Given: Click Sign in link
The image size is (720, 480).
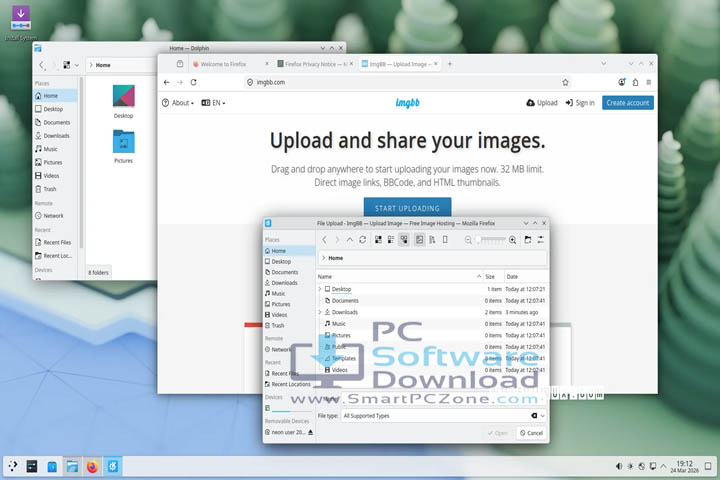Looking at the screenshot, I should pos(580,103).
